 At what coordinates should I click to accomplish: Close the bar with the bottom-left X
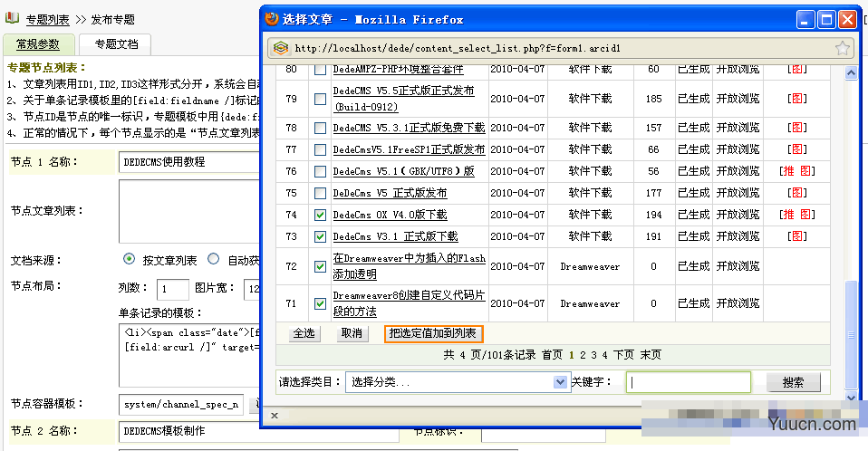275,416
